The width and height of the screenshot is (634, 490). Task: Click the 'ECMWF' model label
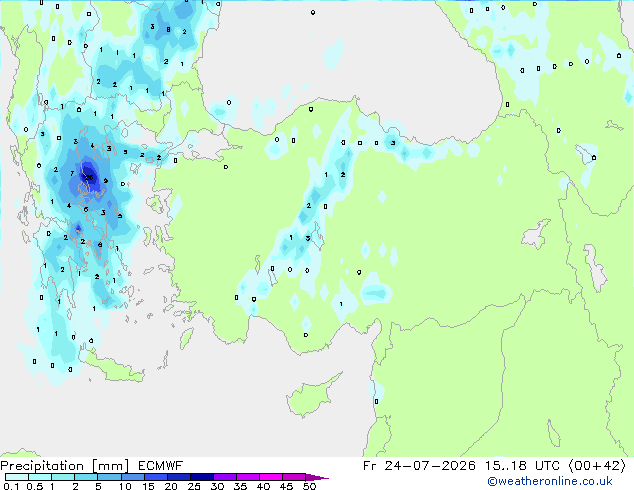coord(160,466)
